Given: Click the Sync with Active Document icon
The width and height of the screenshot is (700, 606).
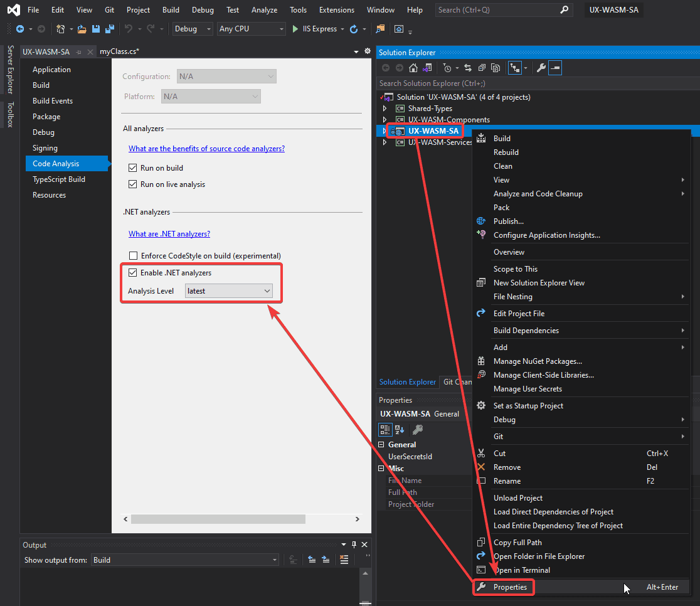Looking at the screenshot, I should pos(468,68).
